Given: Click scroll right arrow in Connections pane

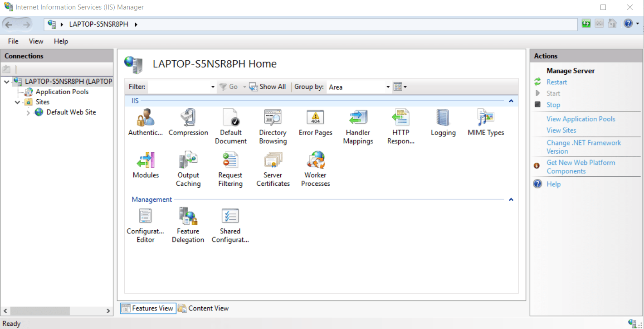Looking at the screenshot, I should click(108, 311).
